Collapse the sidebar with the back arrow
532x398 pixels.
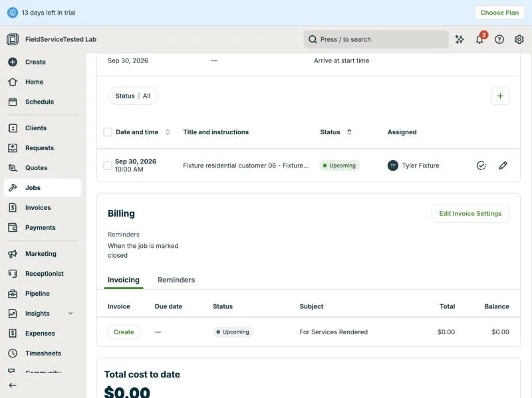[13, 385]
